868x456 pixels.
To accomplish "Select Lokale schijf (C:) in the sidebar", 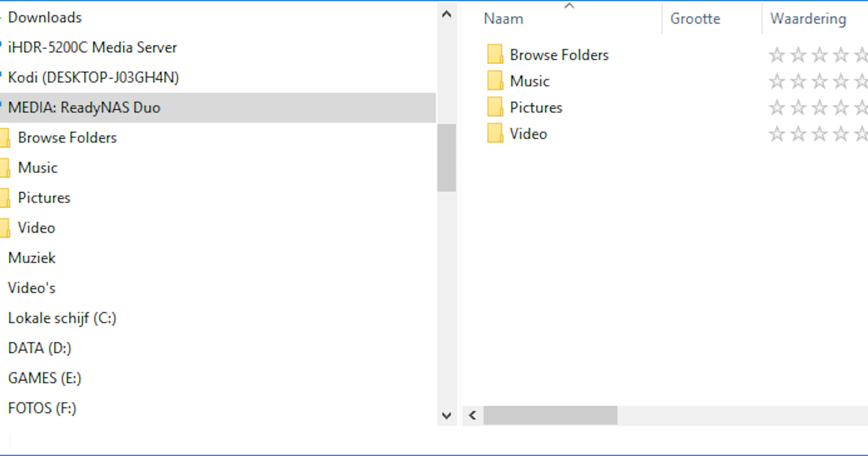I will tap(62, 318).
